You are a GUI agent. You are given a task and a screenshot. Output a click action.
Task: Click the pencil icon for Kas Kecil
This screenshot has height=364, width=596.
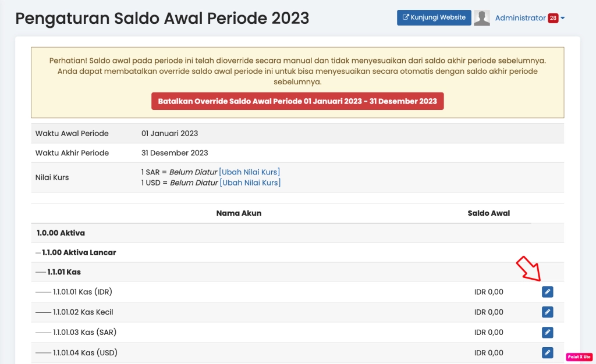(x=547, y=312)
